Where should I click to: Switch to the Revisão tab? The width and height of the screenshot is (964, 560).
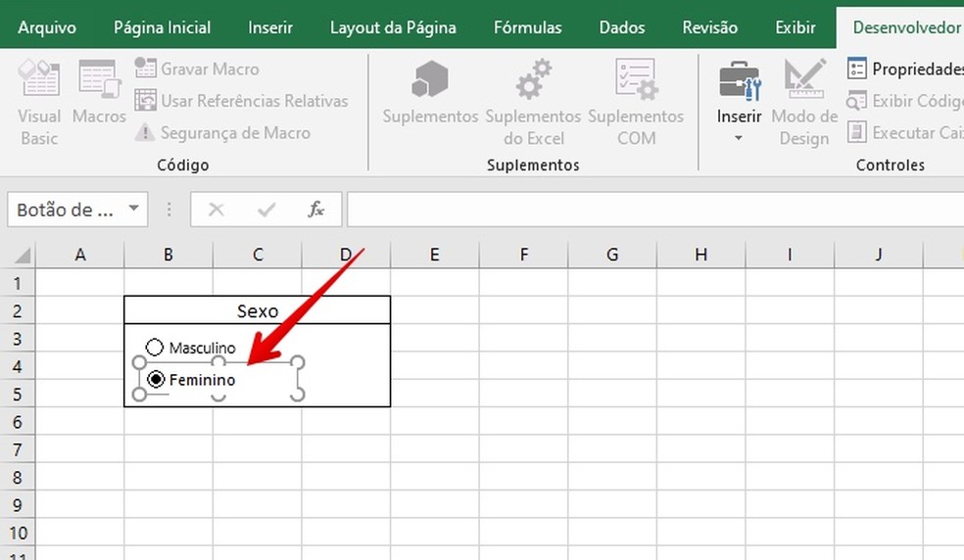pyautogui.click(x=710, y=27)
